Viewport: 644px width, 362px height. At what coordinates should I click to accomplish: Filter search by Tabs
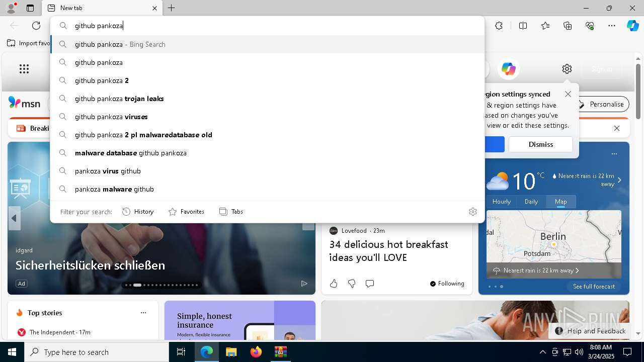231,212
